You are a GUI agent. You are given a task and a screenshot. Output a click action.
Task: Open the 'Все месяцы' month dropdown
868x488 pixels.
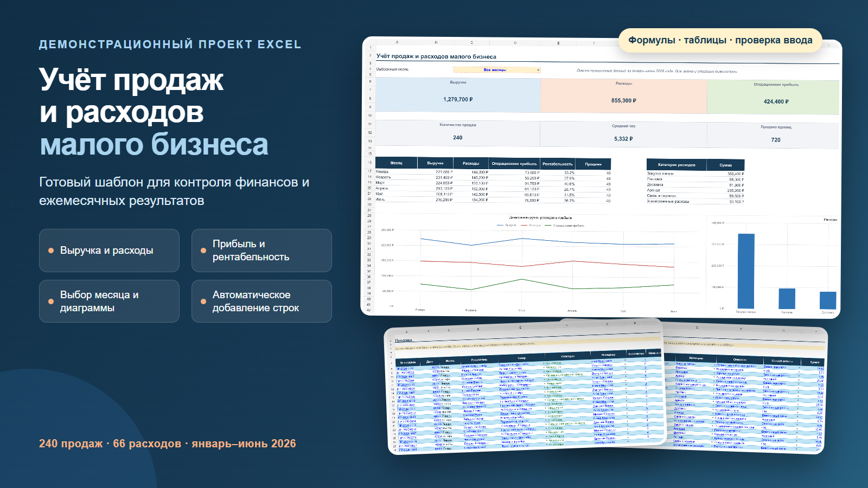coord(497,69)
